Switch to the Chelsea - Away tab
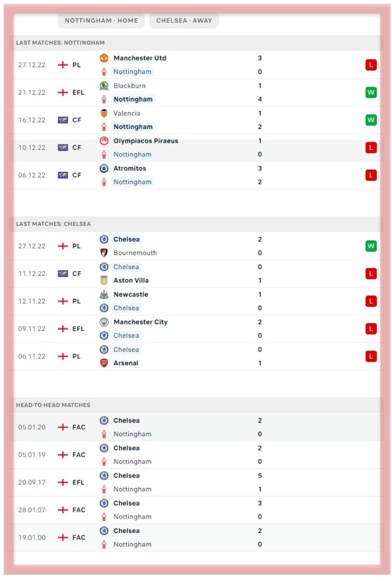The width and height of the screenshot is (392, 581). pyautogui.click(x=184, y=21)
